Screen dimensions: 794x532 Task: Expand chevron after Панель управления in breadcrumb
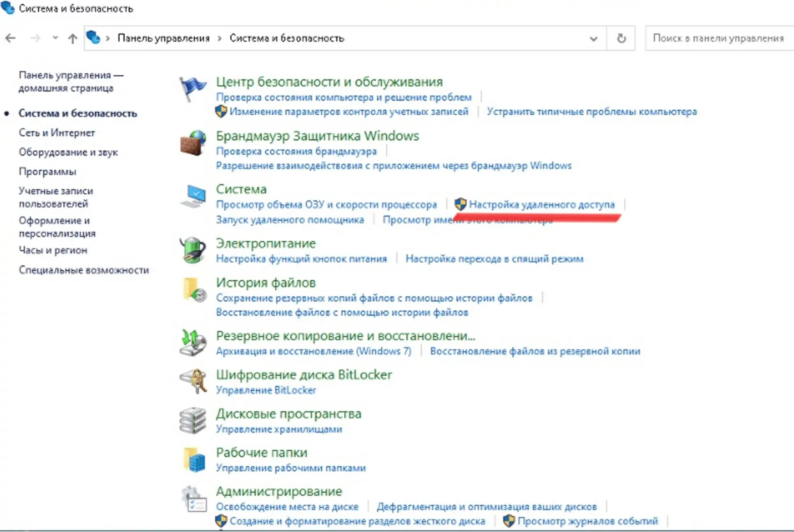point(220,38)
